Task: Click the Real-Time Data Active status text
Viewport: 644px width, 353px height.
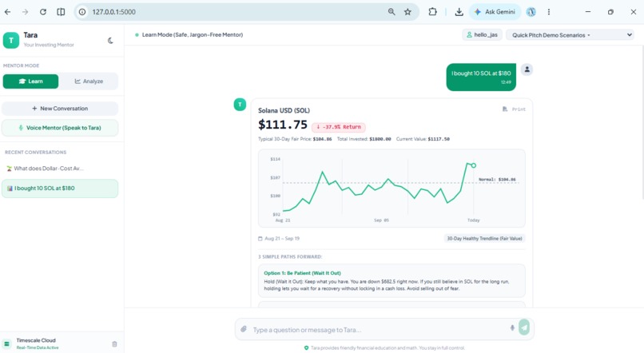Action: pos(38,347)
